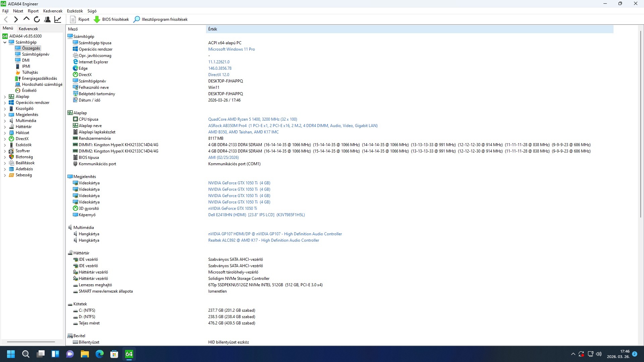The image size is (644, 362).
Task: Click the navigate Up arrow icon
Action: (26, 19)
